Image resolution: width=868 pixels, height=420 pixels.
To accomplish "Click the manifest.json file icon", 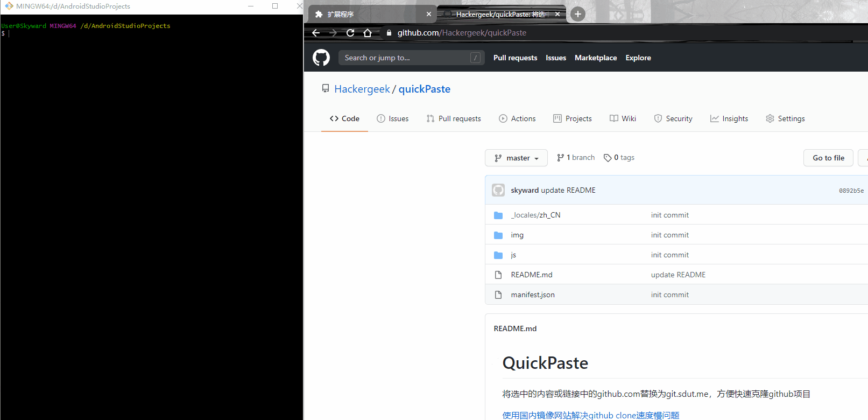I will tap(498, 295).
